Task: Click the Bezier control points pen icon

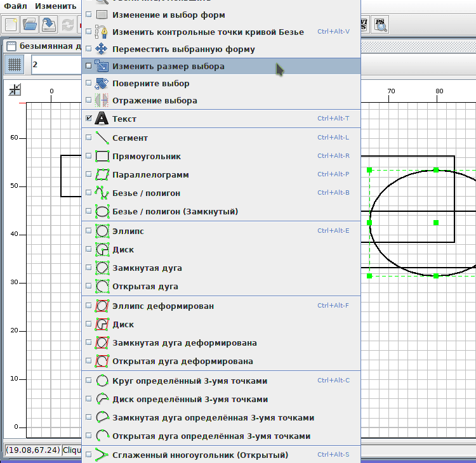Action: (102, 32)
